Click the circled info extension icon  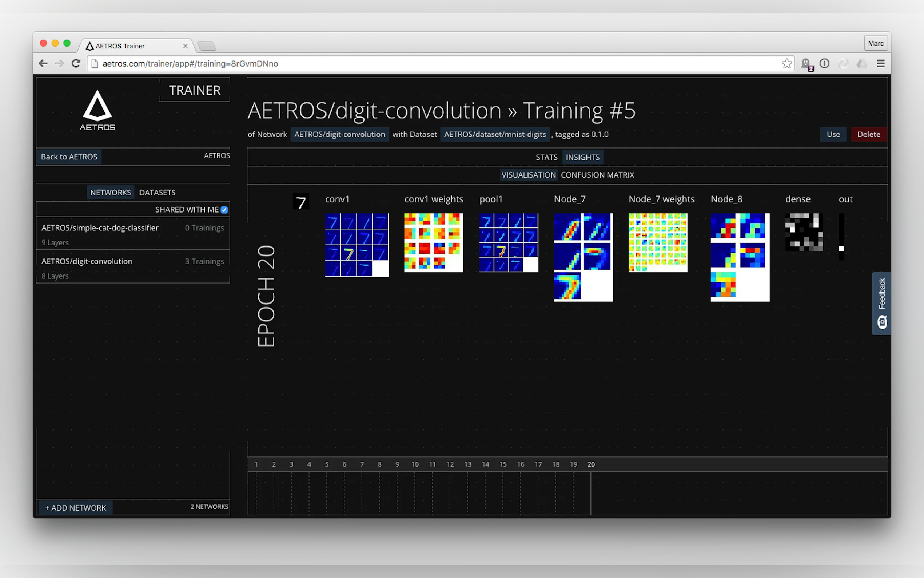824,63
